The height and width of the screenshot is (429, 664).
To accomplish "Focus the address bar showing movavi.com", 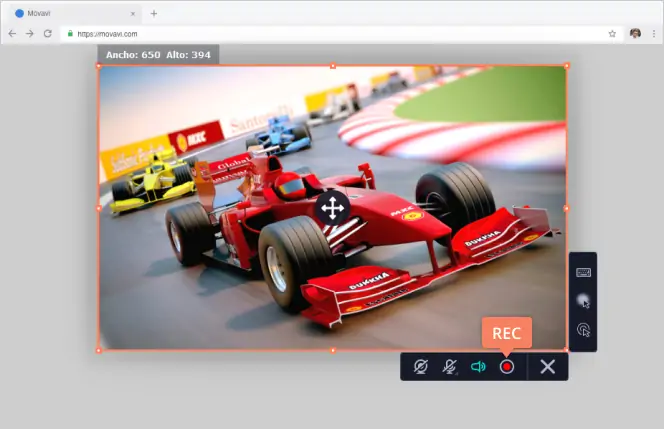I will 341,33.
